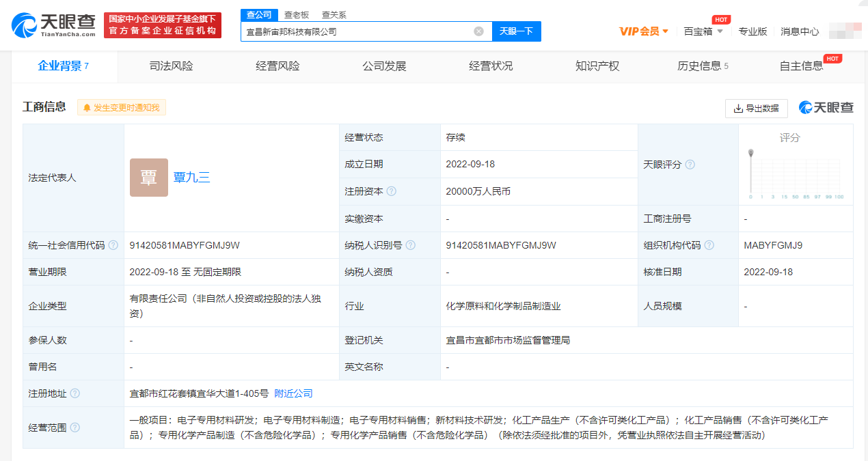This screenshot has height=461, width=868.
Task: Click the credit code 91420581MABYFGMJ9W under 统一社会信用代码
Action: click(x=185, y=245)
